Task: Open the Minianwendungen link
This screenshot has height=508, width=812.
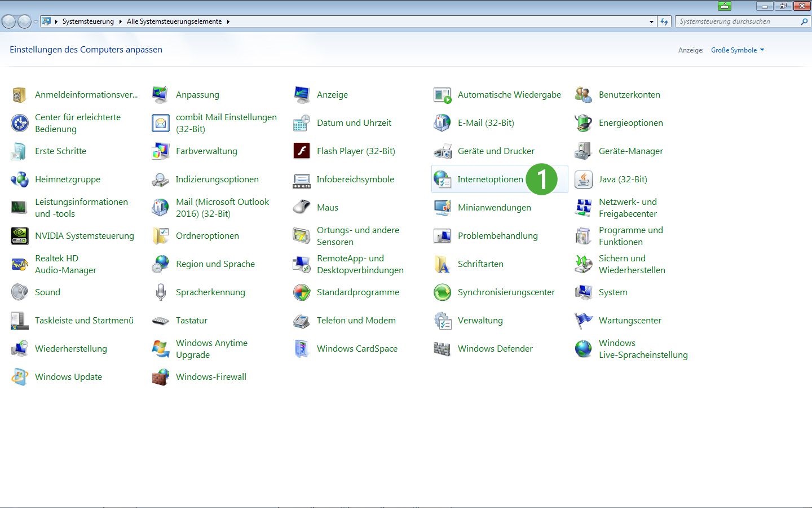Action: (494, 208)
